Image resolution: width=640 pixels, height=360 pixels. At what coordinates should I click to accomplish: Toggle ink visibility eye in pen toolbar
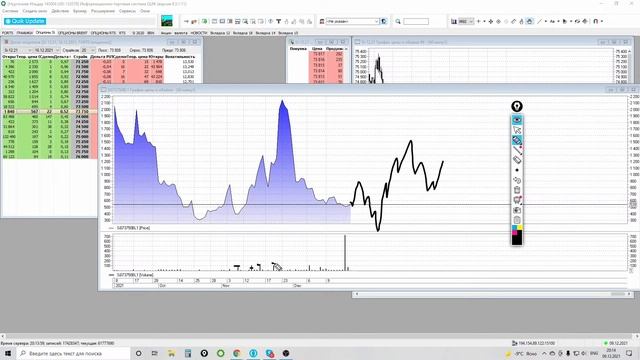click(x=517, y=120)
